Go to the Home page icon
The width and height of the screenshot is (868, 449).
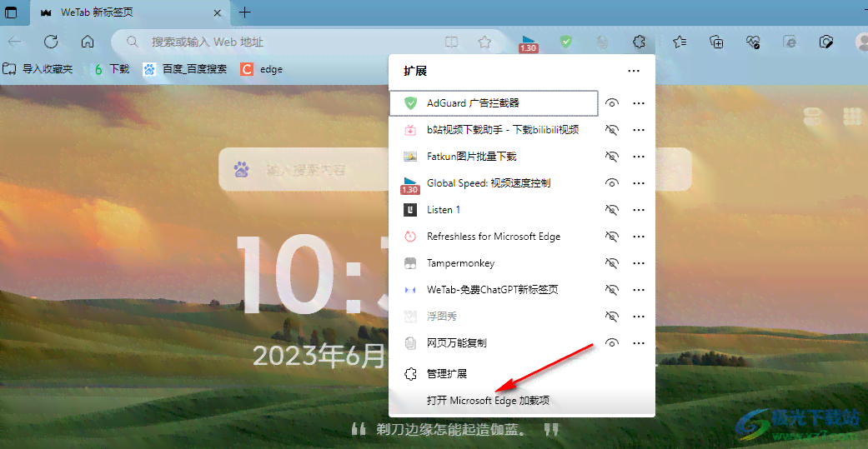pos(88,42)
